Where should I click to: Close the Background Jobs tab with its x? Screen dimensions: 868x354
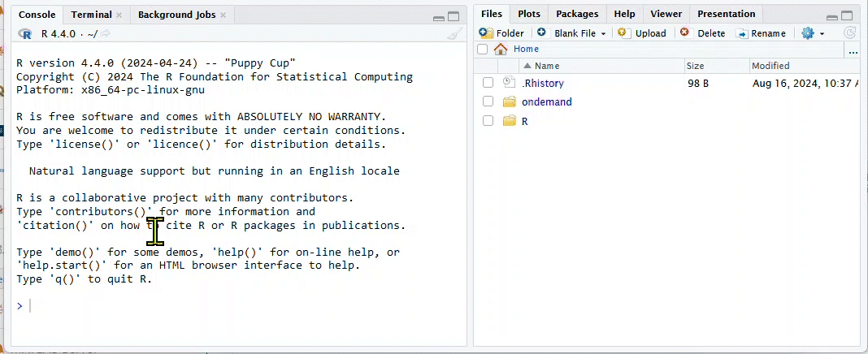[x=223, y=15]
